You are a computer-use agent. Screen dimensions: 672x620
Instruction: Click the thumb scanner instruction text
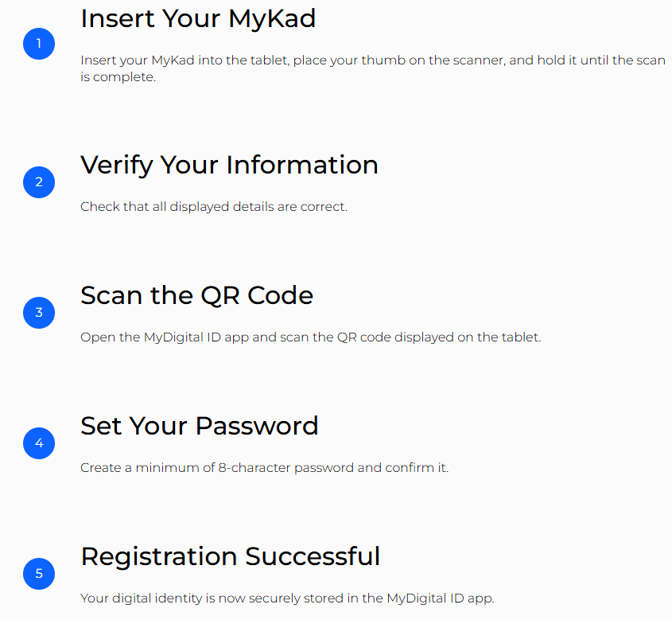coord(372,60)
